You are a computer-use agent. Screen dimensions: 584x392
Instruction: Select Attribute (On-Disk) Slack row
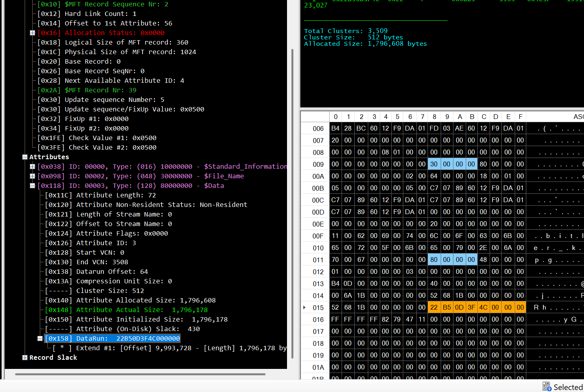[122, 329]
